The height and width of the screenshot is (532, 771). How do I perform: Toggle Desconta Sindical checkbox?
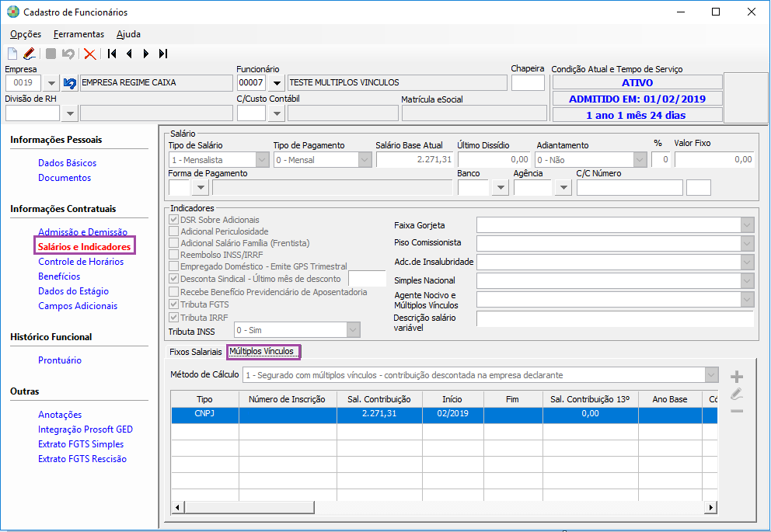(x=173, y=279)
